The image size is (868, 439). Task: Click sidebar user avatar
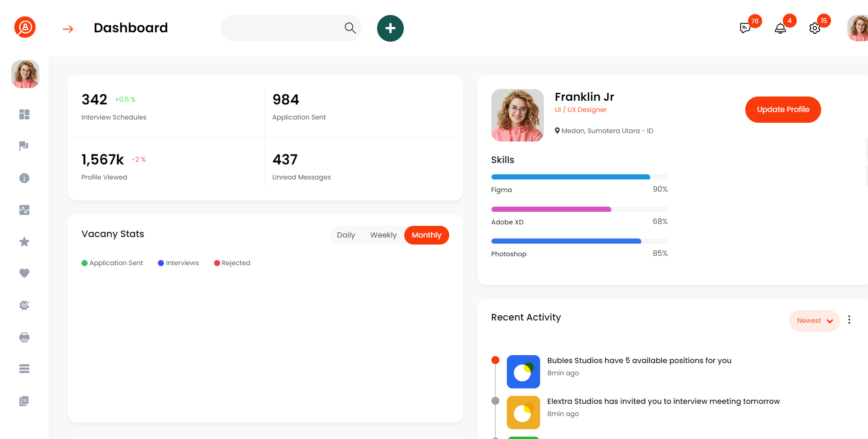(x=25, y=74)
